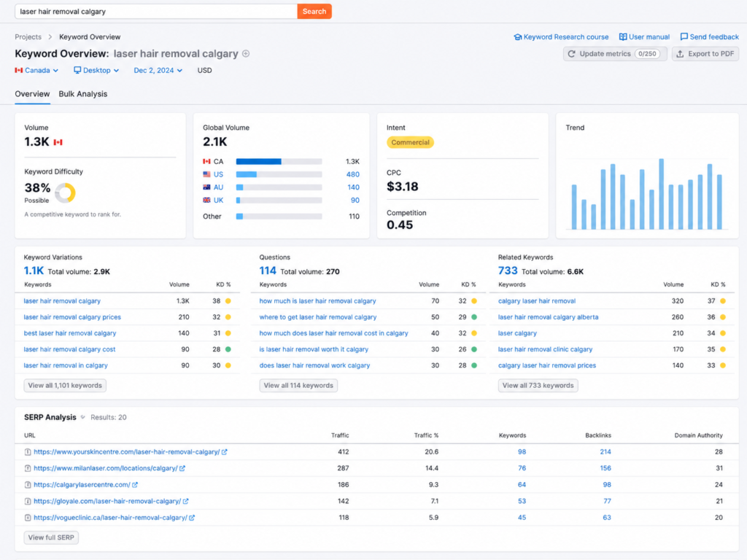Expand the Canada country dropdown
This screenshot has height=560, width=747.
(36, 71)
